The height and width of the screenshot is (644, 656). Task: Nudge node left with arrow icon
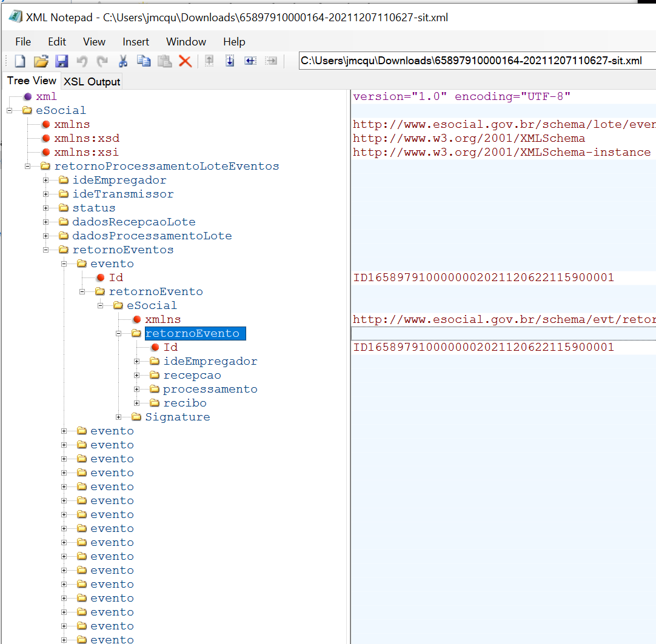tap(250, 61)
